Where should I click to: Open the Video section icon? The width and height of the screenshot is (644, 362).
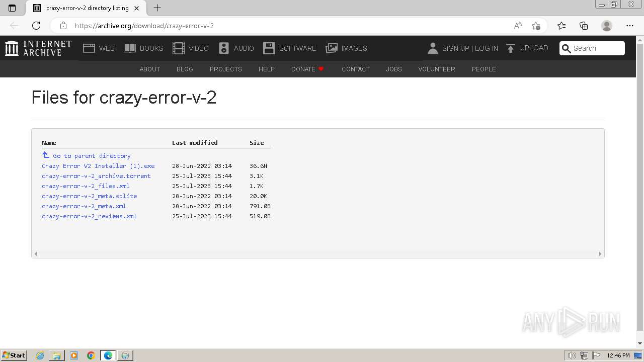[x=179, y=48]
